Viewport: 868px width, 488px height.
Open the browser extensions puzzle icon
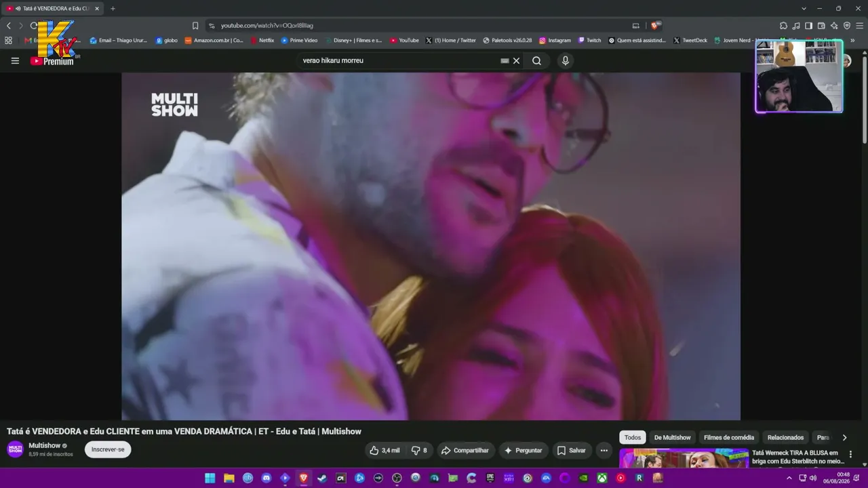click(784, 25)
